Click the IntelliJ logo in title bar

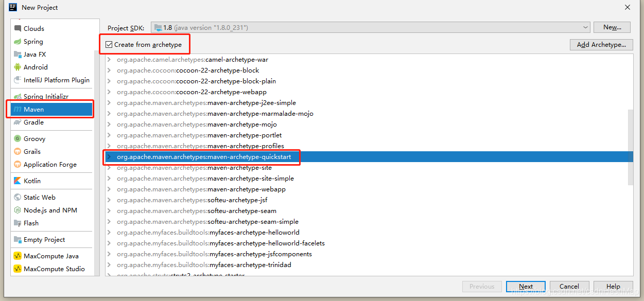pyautogui.click(x=13, y=7)
